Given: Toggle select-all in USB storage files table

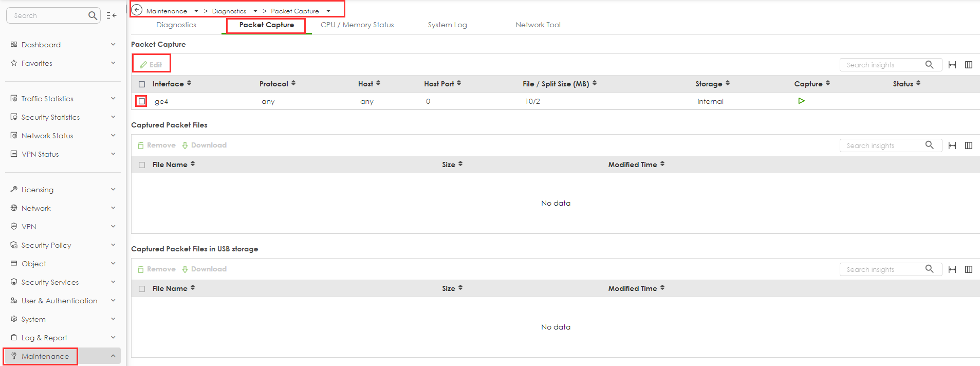Looking at the screenshot, I should tap(142, 289).
